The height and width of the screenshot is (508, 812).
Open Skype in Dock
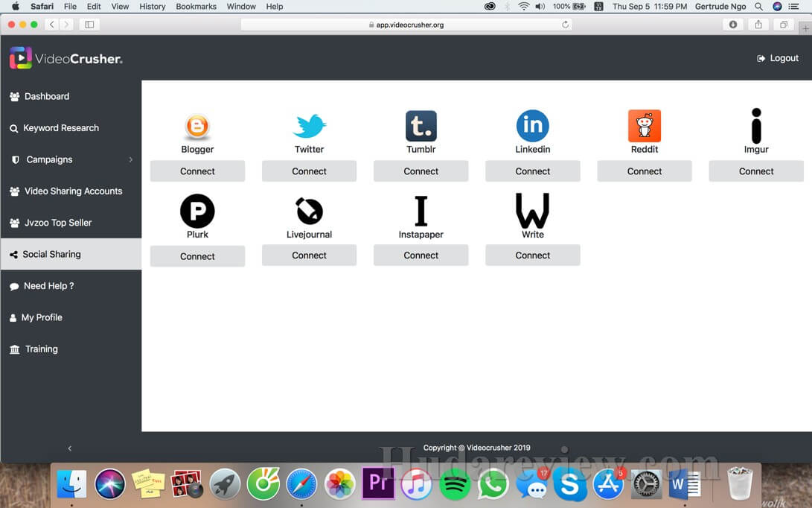click(569, 484)
